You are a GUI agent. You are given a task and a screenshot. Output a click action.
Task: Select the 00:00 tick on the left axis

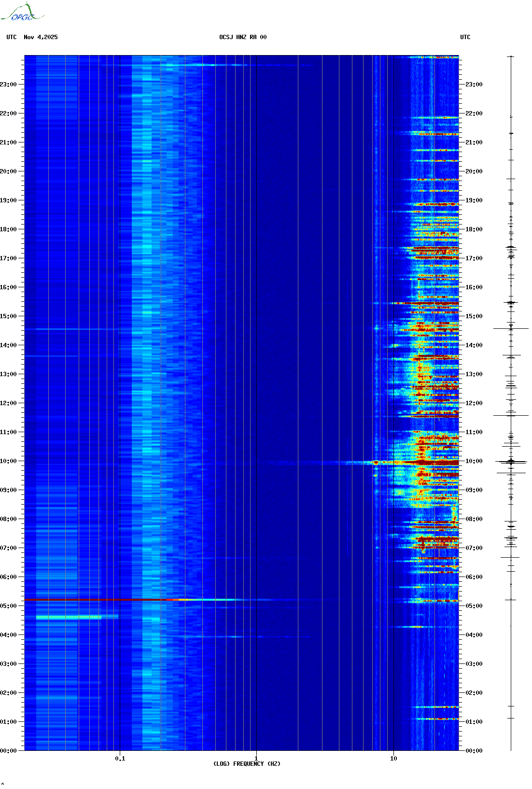tap(9, 751)
